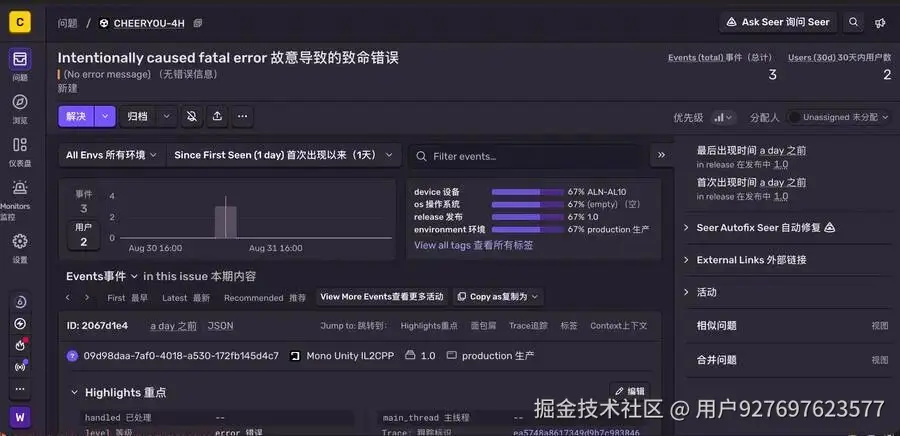Viewport: 900px width, 436px height.
Task: Click the lightning bolt icon in sidebar
Action: point(20,324)
